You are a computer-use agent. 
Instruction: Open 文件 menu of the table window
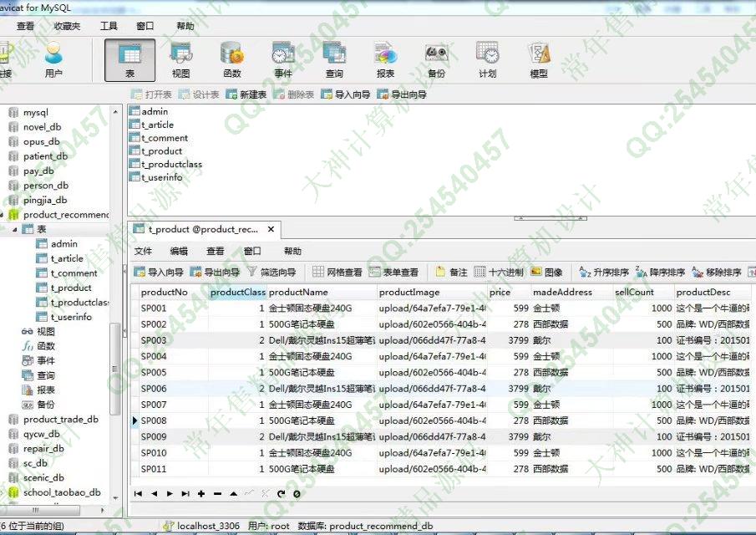coord(143,251)
